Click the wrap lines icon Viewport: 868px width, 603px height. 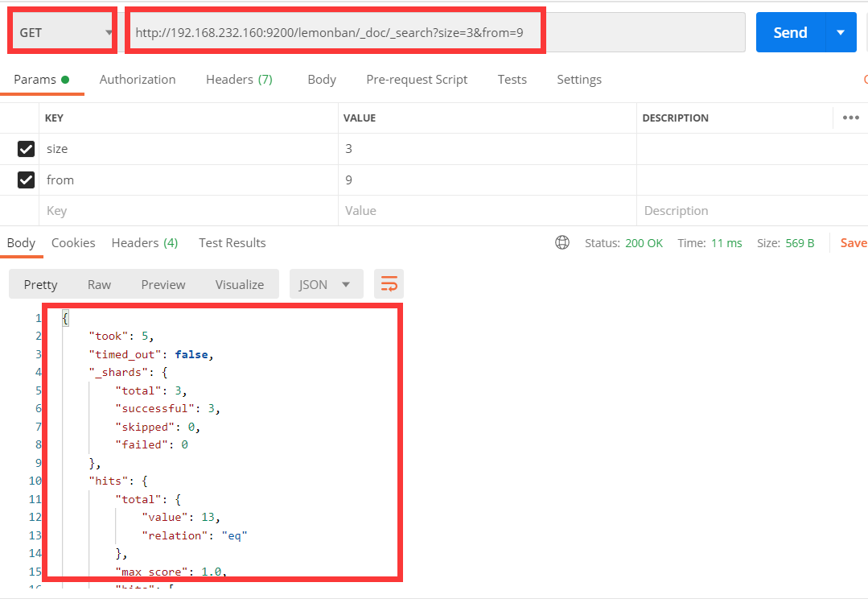[x=389, y=284]
